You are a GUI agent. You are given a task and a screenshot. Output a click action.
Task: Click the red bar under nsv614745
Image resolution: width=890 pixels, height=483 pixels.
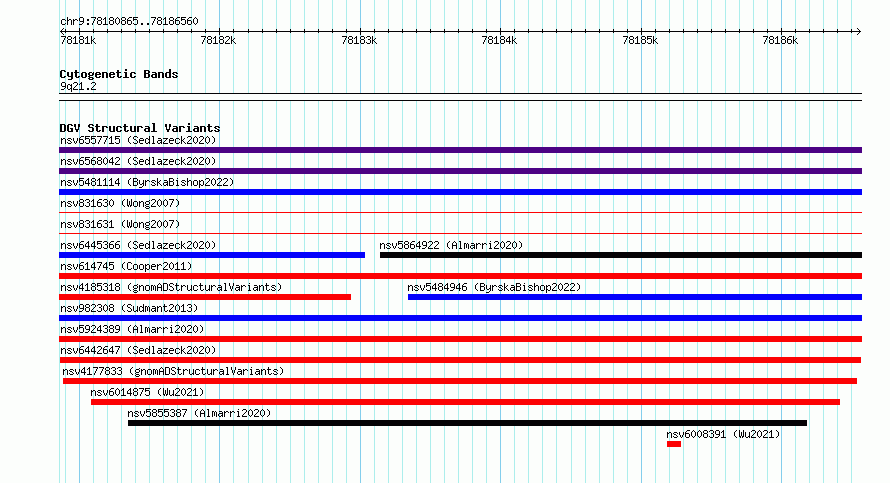(460, 276)
